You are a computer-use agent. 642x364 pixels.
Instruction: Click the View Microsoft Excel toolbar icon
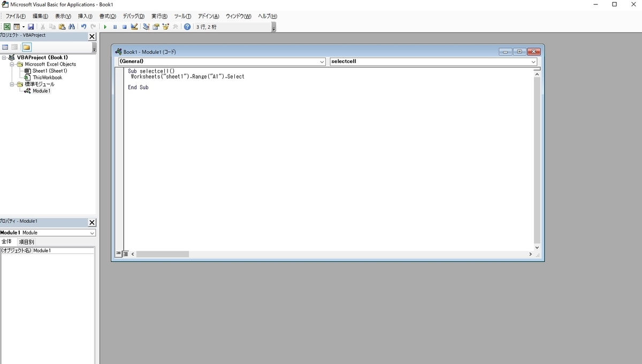tap(7, 27)
